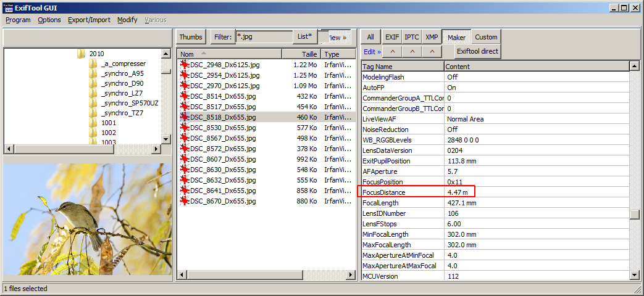644x296 pixels.
Task: Sort file list by Taille column
Action: (x=301, y=54)
